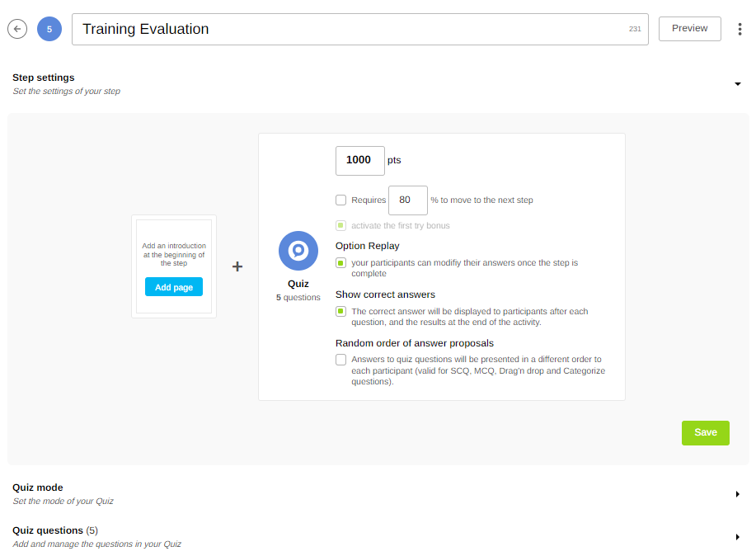Expand the Quiz mode section arrow

coord(738,494)
